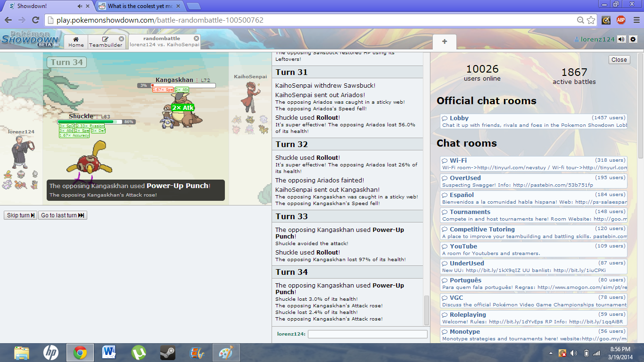Screen dimensions: 644x362
Task: Join the Wi-Fi chat room
Action: (x=534, y=164)
